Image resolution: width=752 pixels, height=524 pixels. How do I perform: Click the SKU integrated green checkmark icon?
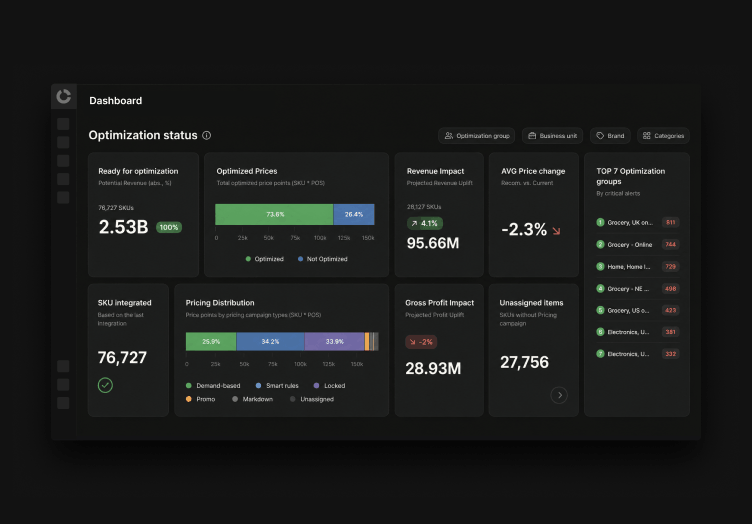106,385
